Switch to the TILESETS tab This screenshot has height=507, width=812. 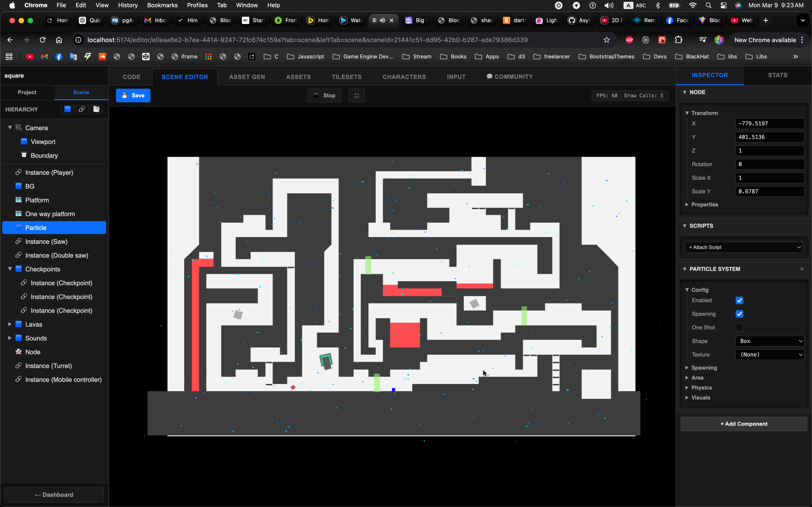(x=346, y=77)
